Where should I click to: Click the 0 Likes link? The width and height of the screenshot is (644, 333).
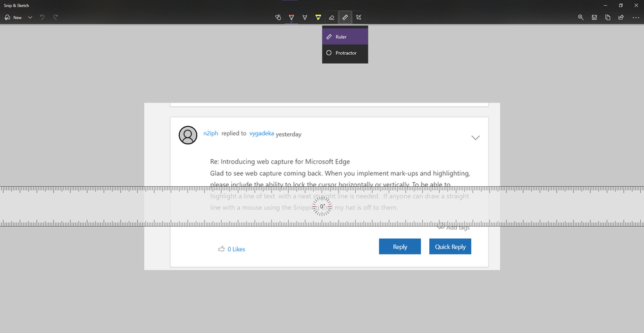click(x=236, y=249)
